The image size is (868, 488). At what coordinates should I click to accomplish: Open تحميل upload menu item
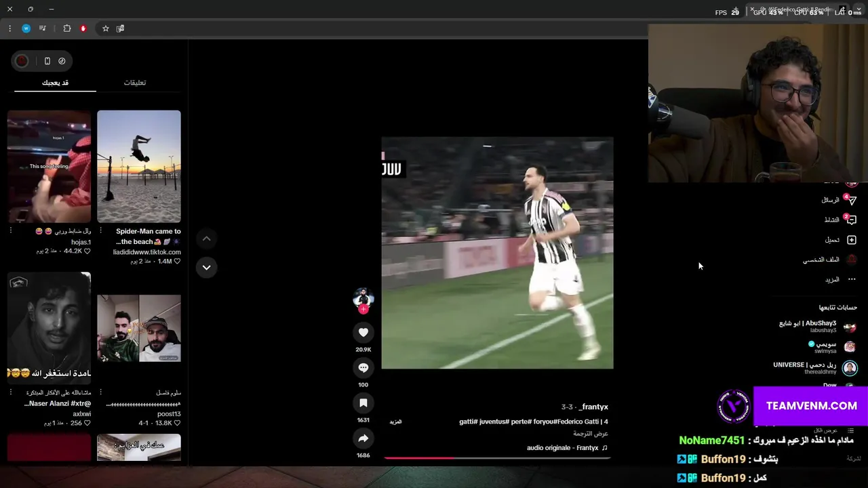coord(832,240)
